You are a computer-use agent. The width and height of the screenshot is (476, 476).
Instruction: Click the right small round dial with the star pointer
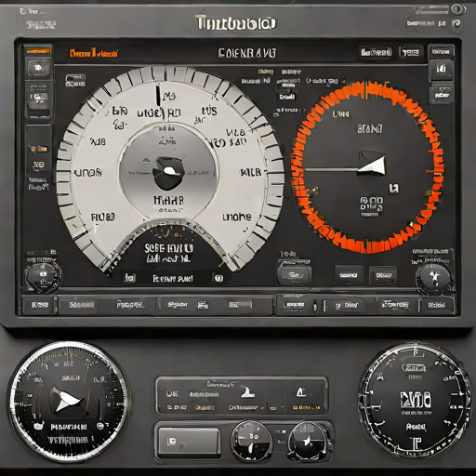(x=308, y=441)
